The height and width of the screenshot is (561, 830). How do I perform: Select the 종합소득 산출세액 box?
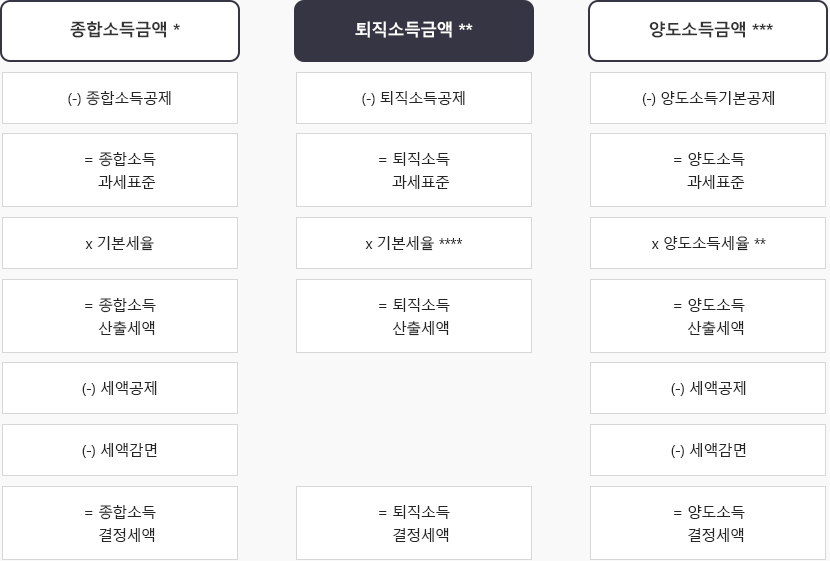click(120, 316)
